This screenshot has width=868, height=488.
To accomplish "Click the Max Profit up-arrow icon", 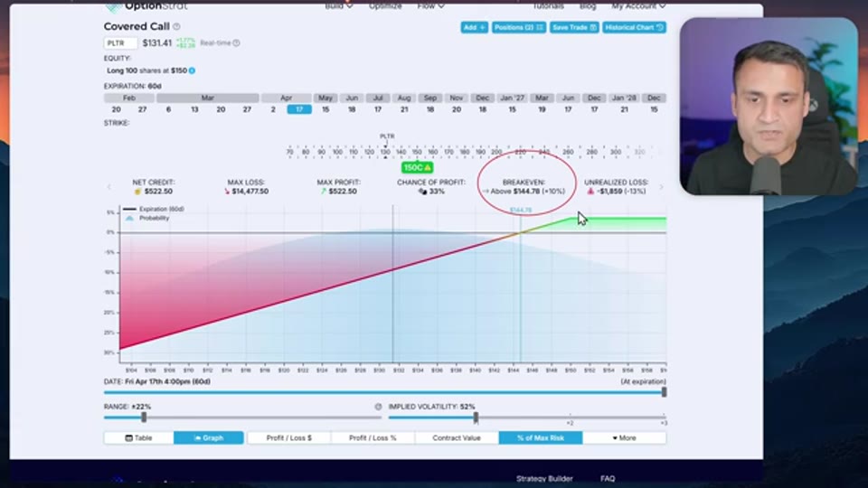I will [x=324, y=192].
